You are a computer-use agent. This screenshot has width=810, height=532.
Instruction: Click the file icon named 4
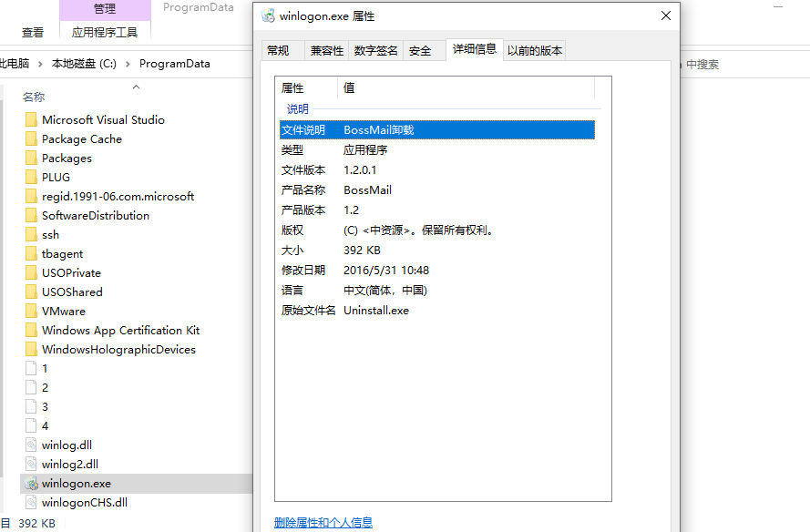click(x=32, y=425)
